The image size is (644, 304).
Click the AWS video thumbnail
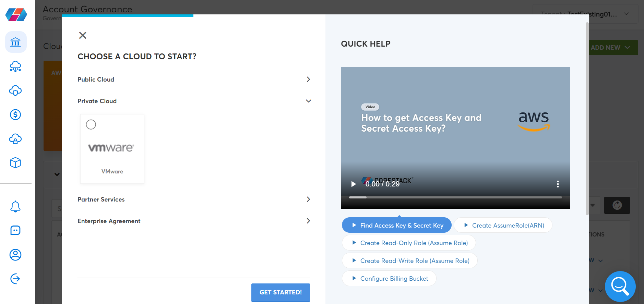[x=455, y=138]
